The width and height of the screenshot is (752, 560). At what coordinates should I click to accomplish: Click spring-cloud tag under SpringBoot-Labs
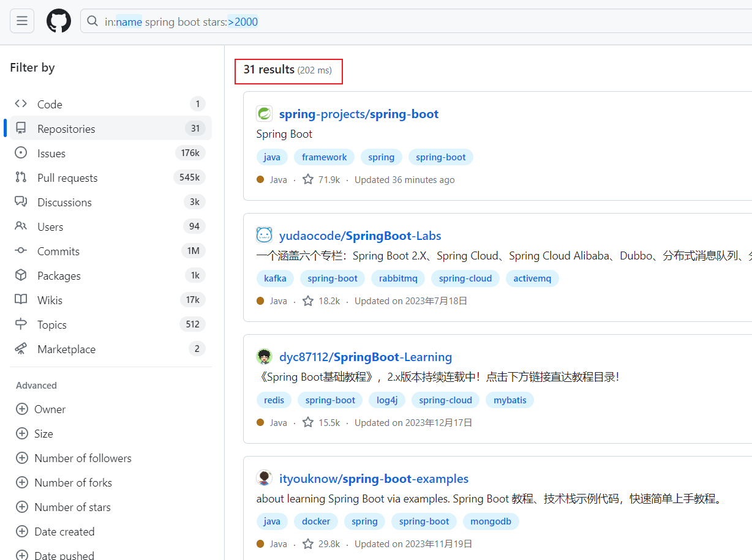tap(465, 278)
